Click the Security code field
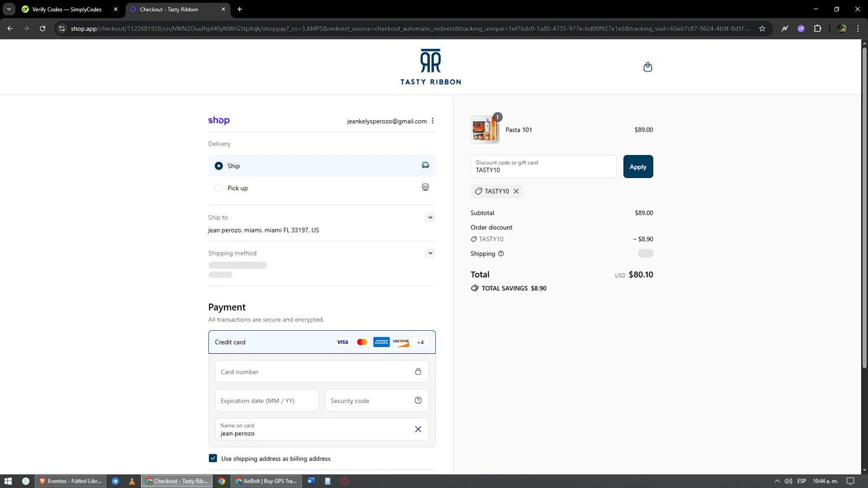 pyautogui.click(x=377, y=400)
